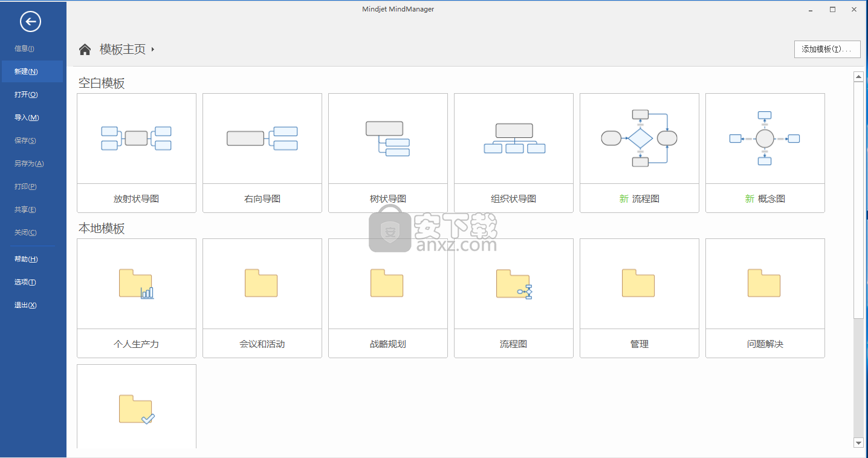The height and width of the screenshot is (458, 868).
Task: Open 帮助(H) in the sidebar
Action: point(33,259)
